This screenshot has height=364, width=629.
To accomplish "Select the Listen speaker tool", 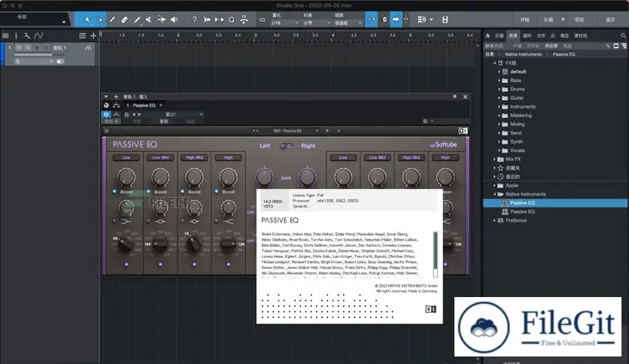I will coord(174,20).
